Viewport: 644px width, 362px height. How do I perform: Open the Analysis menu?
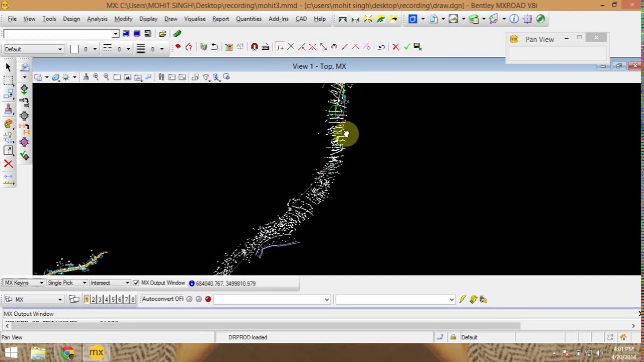click(x=97, y=19)
